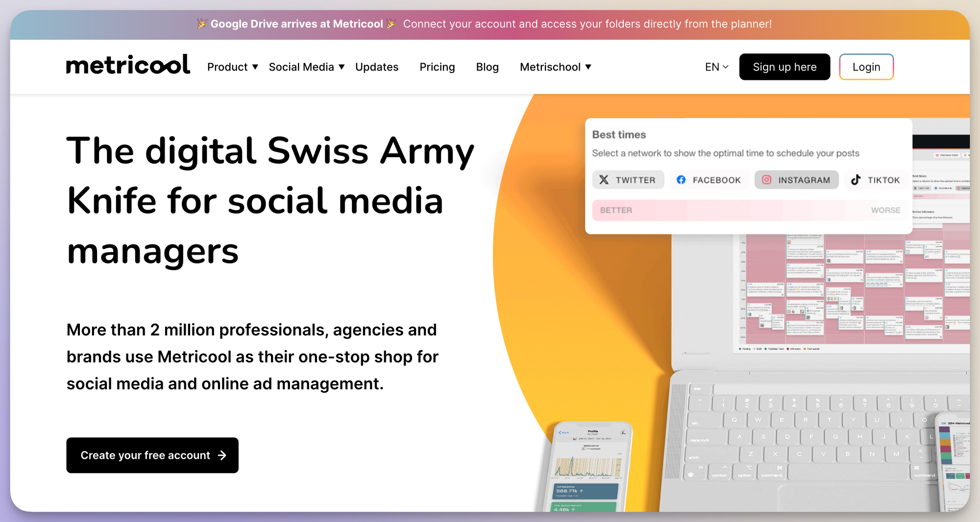980x522 pixels.
Task: Click Create your free account button
Action: [152, 455]
